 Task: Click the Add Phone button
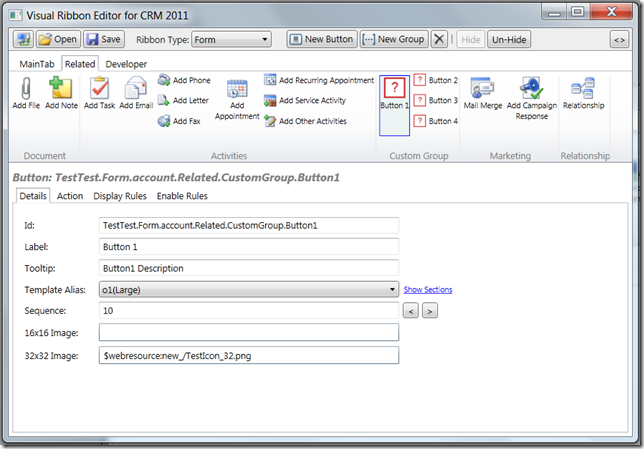pos(184,80)
